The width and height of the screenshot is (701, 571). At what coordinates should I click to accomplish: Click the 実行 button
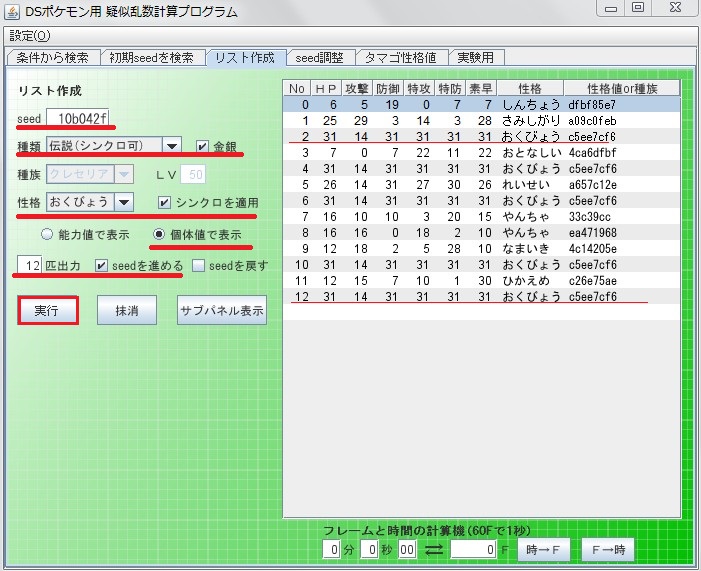[48, 310]
